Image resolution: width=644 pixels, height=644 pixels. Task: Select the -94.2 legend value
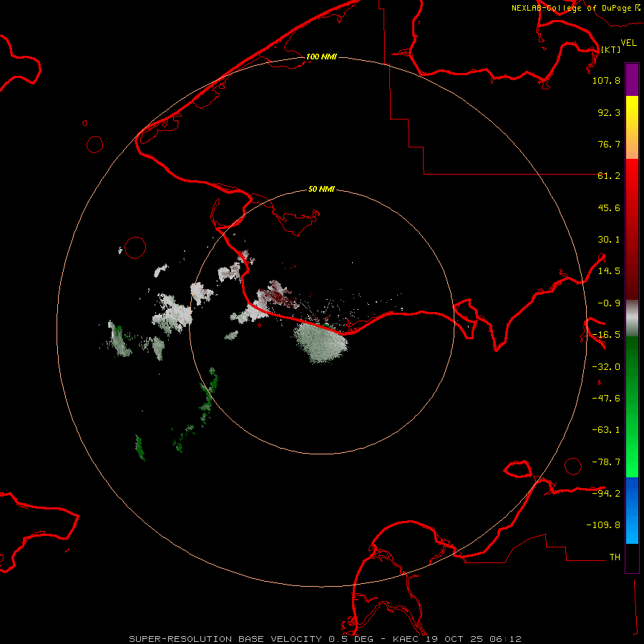click(x=606, y=493)
